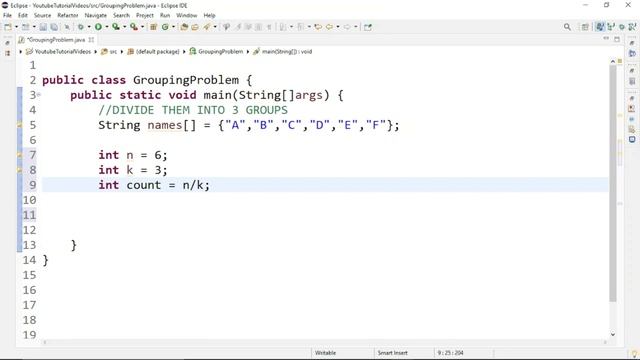Open the Run configurations dropdown arrow
Viewport: 640px width, 360px height.
pyautogui.click(x=107, y=27)
